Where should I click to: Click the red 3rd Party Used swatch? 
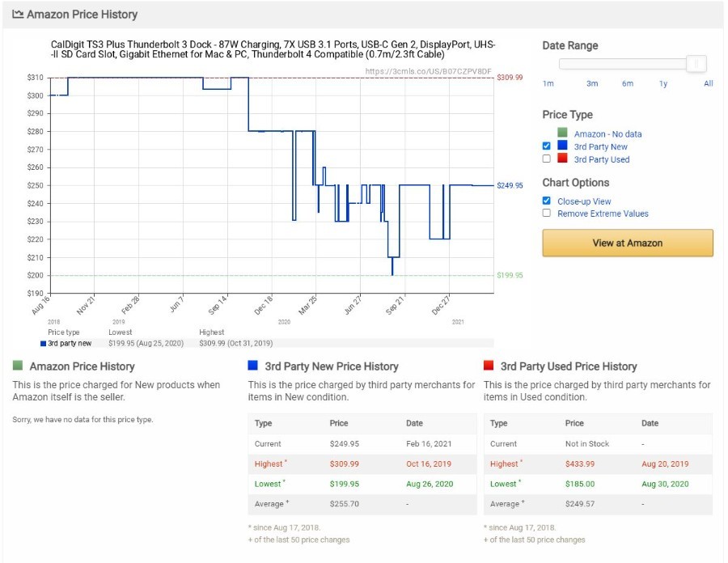(562, 158)
